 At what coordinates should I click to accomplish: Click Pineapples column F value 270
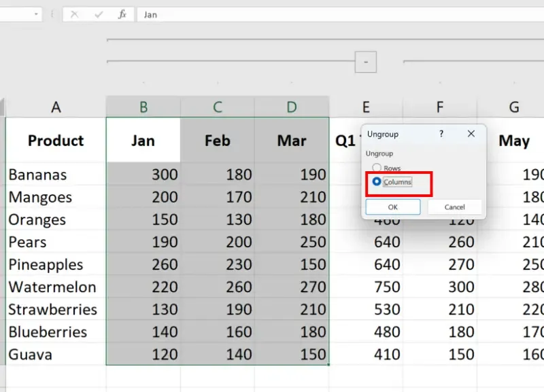[440, 264]
